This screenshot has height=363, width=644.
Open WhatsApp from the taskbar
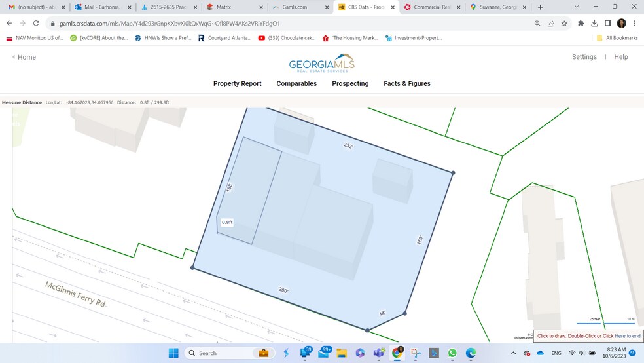(452, 353)
